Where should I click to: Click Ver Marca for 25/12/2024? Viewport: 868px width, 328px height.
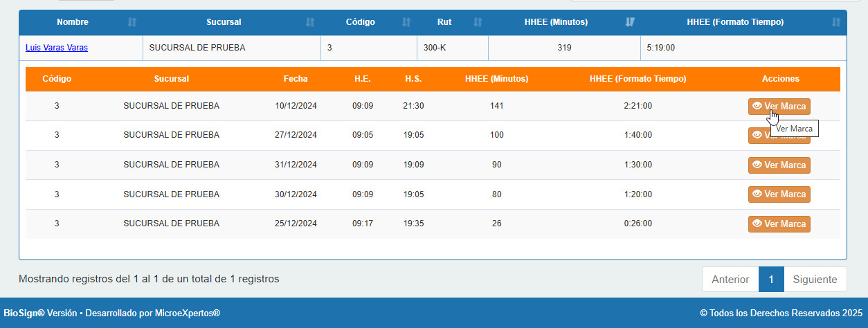click(779, 224)
